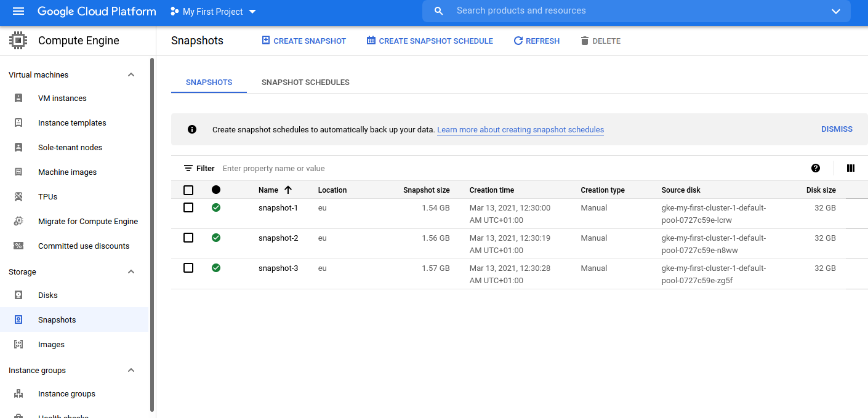Tick the checkbox for snapshot-2
Screen dimensions: 868x418
(188, 238)
